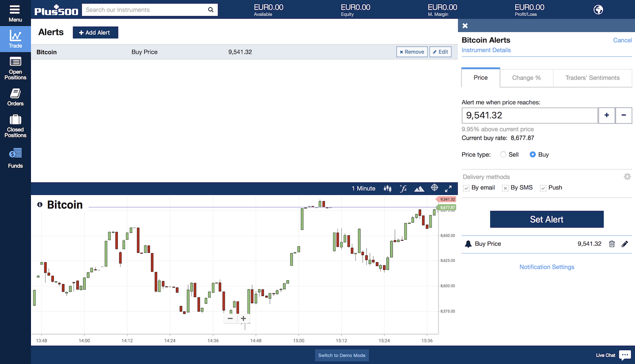This screenshot has height=364, width=635.
Task: Increase alert price with plus
Action: [x=607, y=115]
